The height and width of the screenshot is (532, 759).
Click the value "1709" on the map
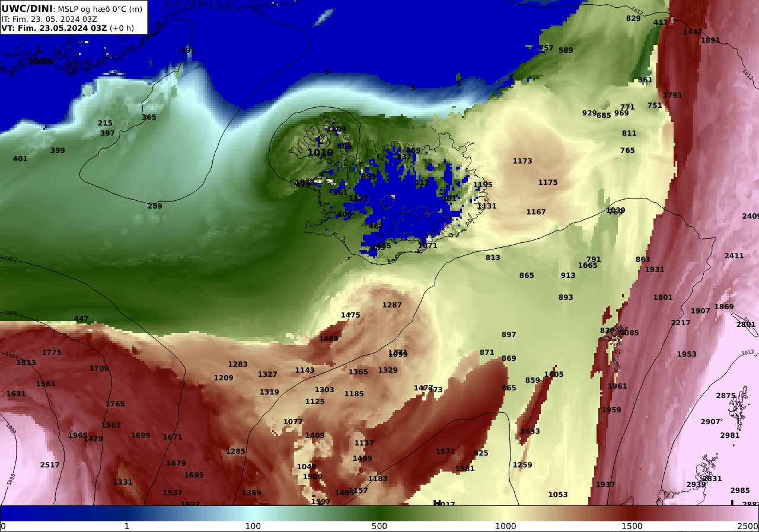point(99,368)
